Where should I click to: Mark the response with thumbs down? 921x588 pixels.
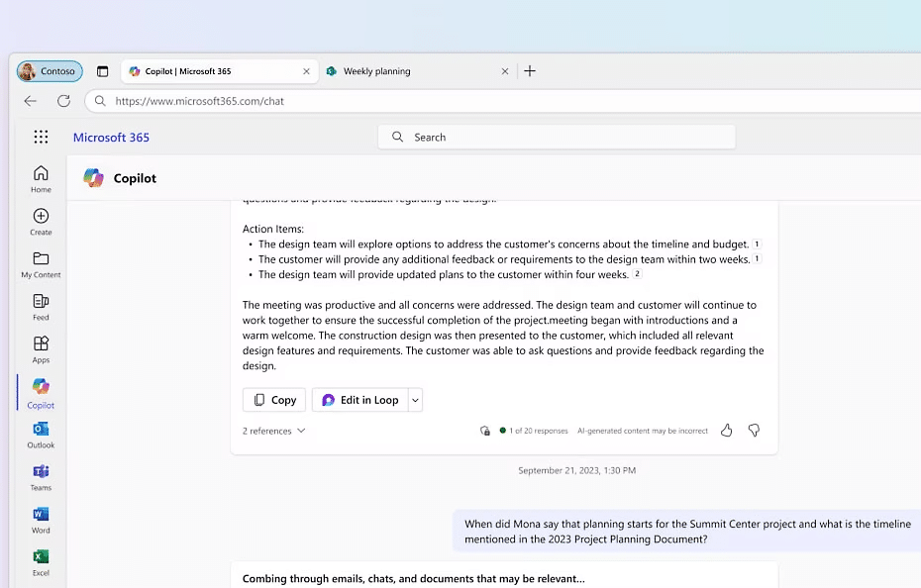754,431
